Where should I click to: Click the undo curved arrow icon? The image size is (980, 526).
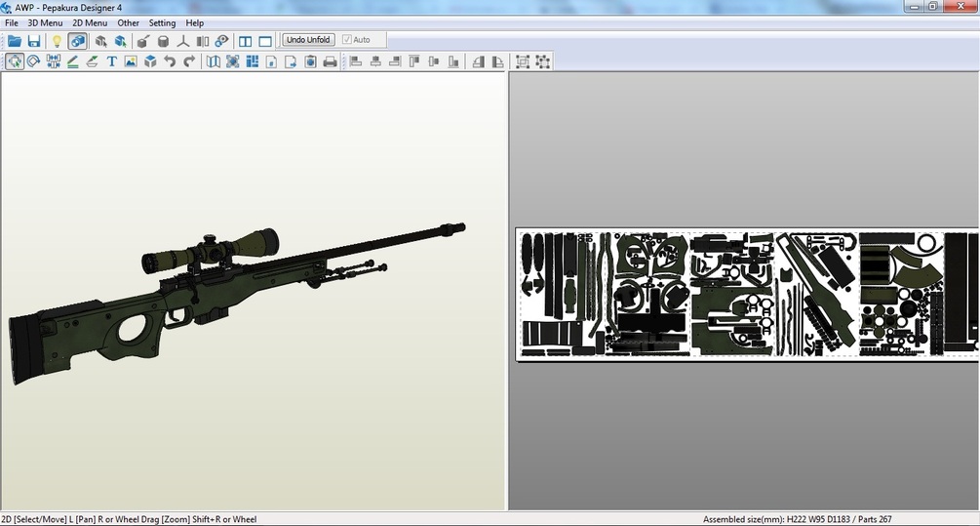point(170,61)
